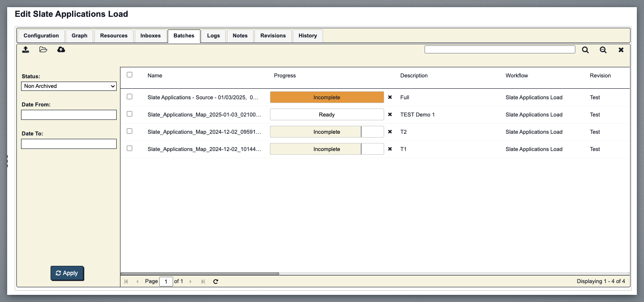Check the box for Slate Applications - Source batch

click(x=130, y=97)
